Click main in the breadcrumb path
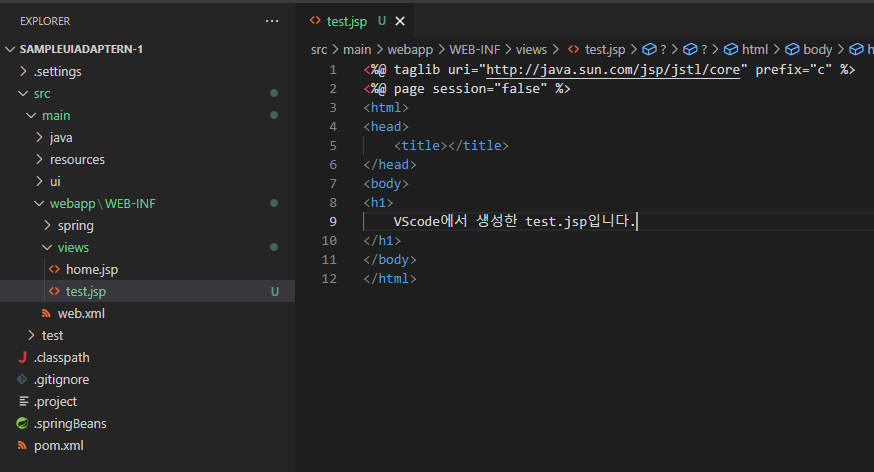This screenshot has height=472, width=874. coord(357,50)
